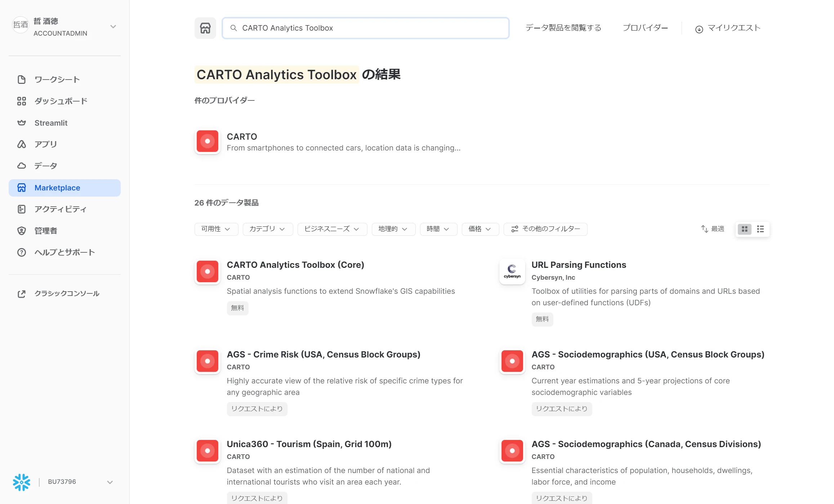Click the クラシックコンソール external link icon

pos(22,294)
